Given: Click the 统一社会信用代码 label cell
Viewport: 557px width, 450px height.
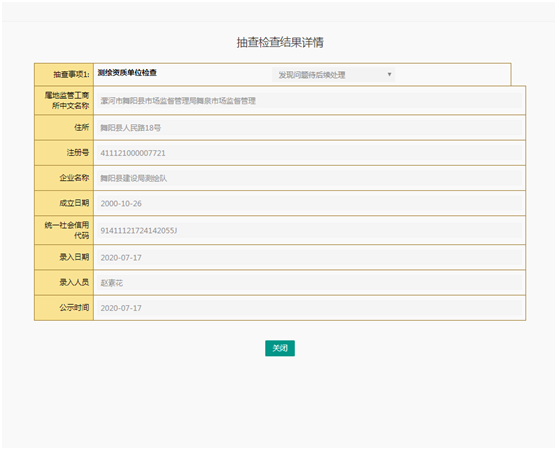Looking at the screenshot, I should pyautogui.click(x=64, y=230).
